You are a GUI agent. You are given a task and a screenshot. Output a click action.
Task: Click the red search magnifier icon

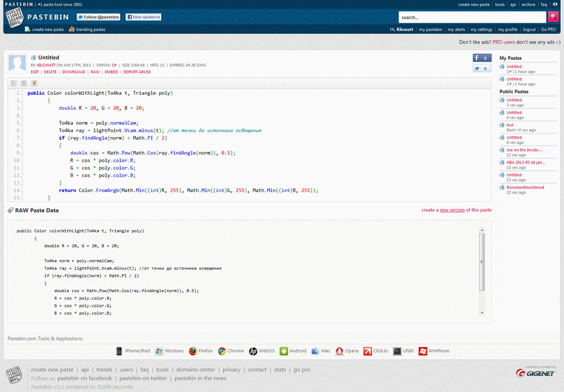(553, 16)
